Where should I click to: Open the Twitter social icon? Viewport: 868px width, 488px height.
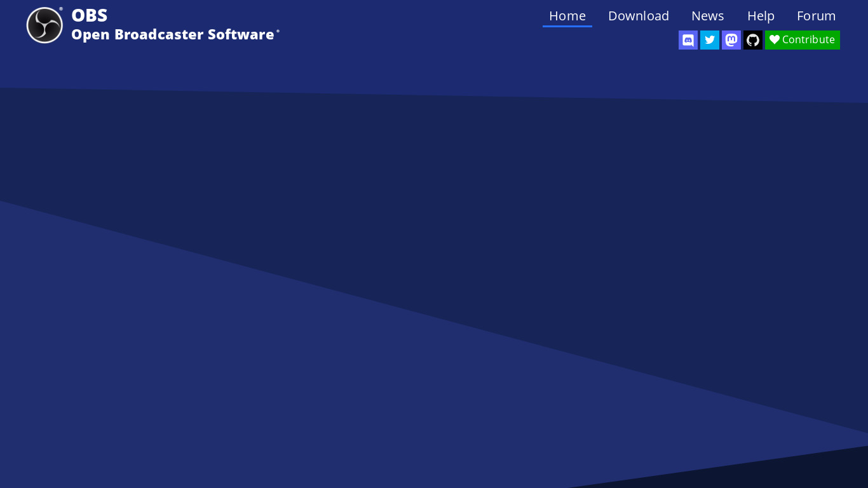710,40
